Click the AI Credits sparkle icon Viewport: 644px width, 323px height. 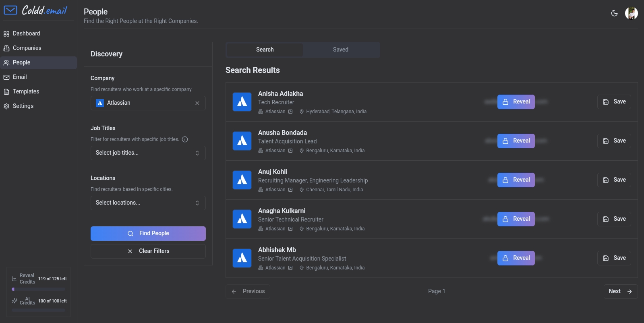coord(14,301)
